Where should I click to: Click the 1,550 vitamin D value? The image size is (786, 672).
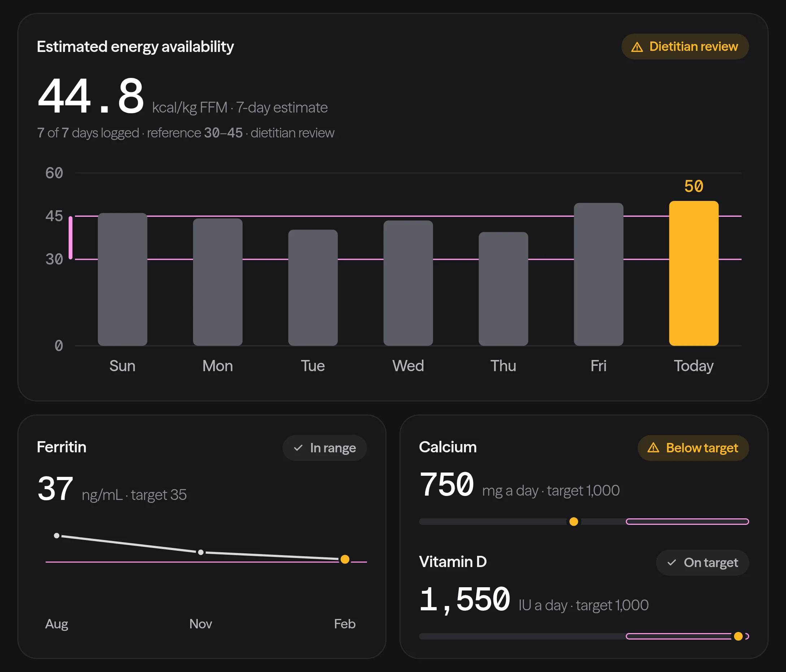(x=465, y=599)
